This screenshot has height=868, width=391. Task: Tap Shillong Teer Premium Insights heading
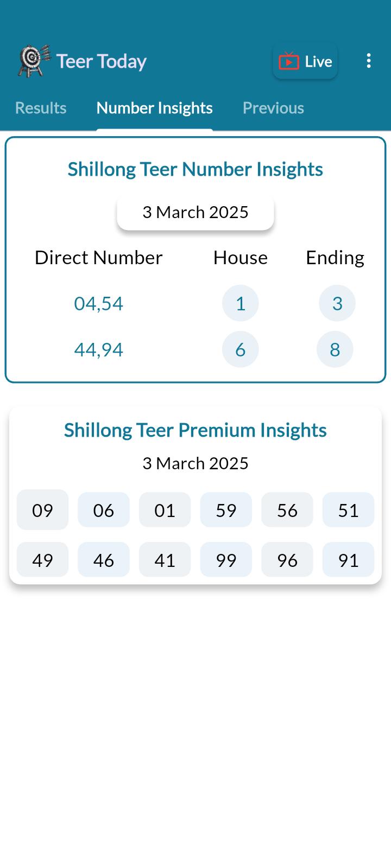(x=195, y=430)
